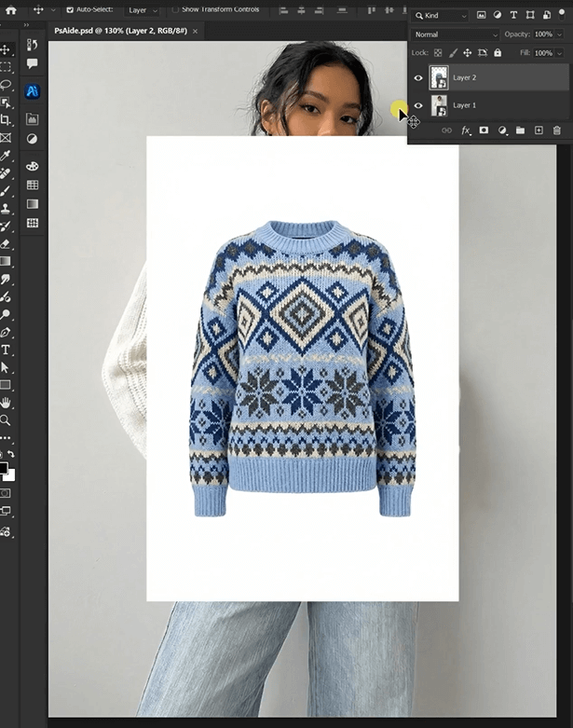The width and height of the screenshot is (573, 728).
Task: Toggle Layer 1 visibility eye
Action: tap(418, 105)
